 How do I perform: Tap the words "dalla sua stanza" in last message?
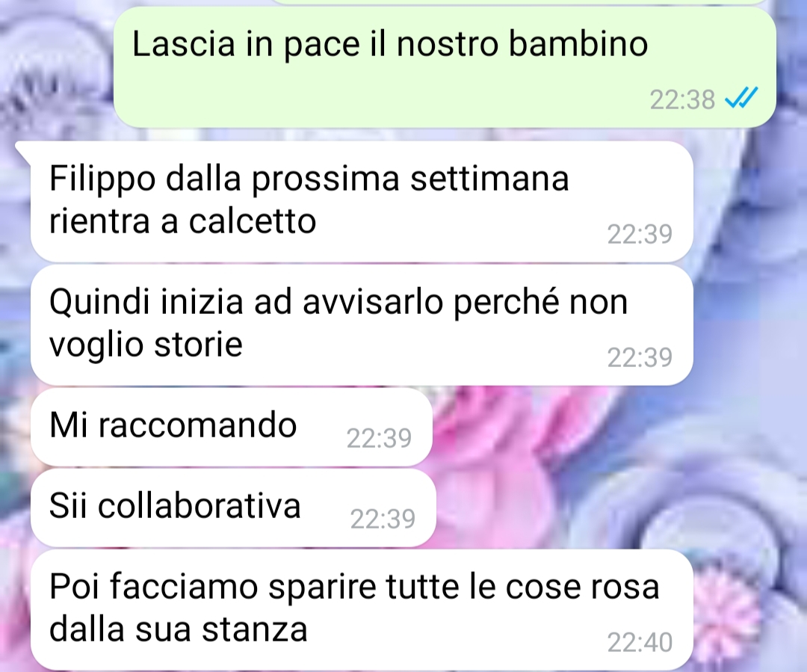pyautogui.click(x=178, y=630)
